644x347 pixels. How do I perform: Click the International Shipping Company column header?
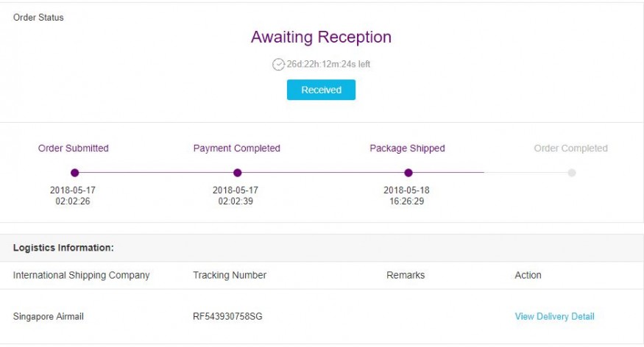click(x=81, y=275)
